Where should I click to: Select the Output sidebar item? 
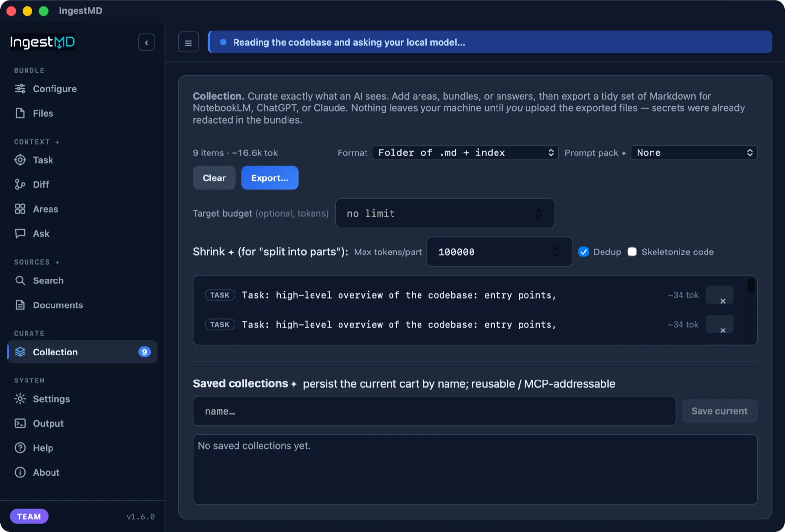point(82,423)
